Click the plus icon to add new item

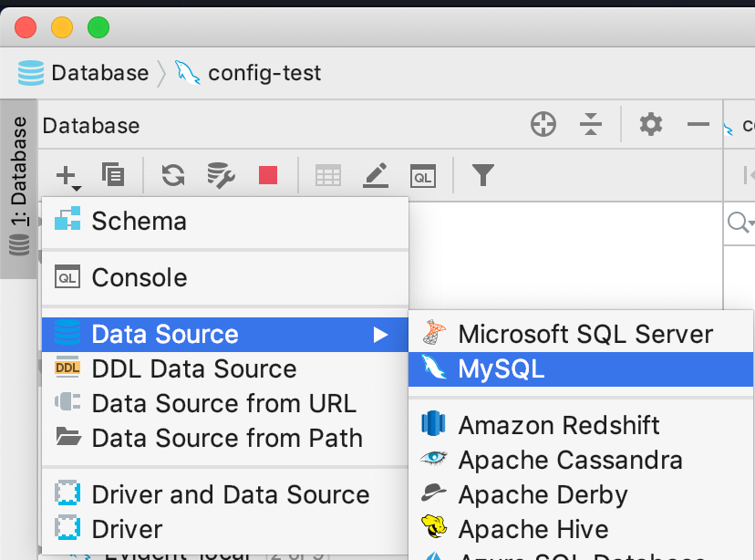click(67, 175)
